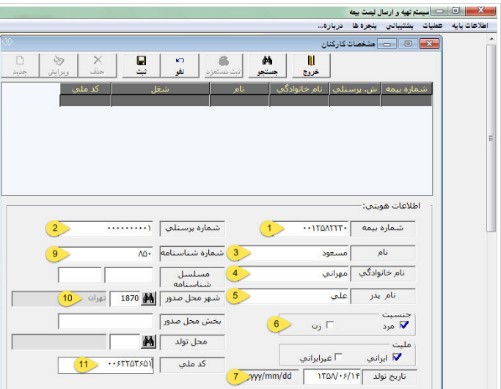Click the محل تولد code input field

point(125,342)
